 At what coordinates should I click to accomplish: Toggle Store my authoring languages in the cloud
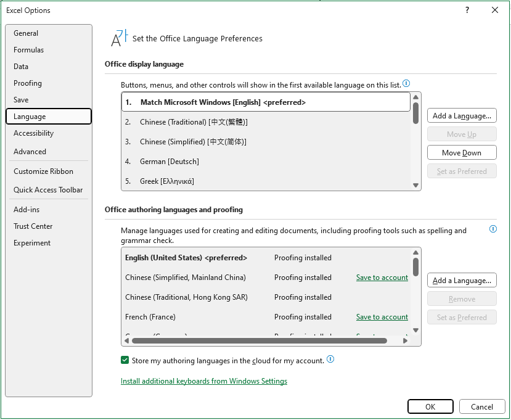[125, 360]
